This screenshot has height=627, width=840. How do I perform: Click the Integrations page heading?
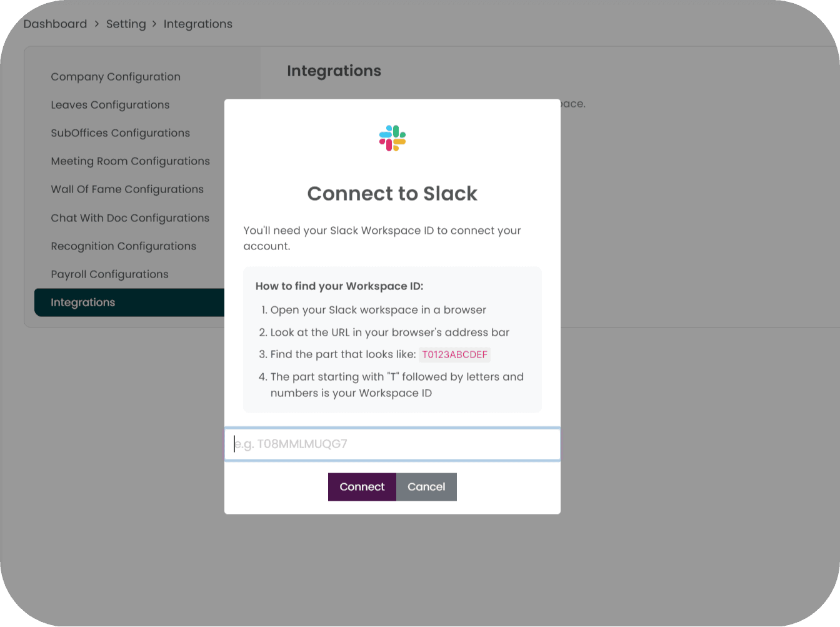[334, 71]
